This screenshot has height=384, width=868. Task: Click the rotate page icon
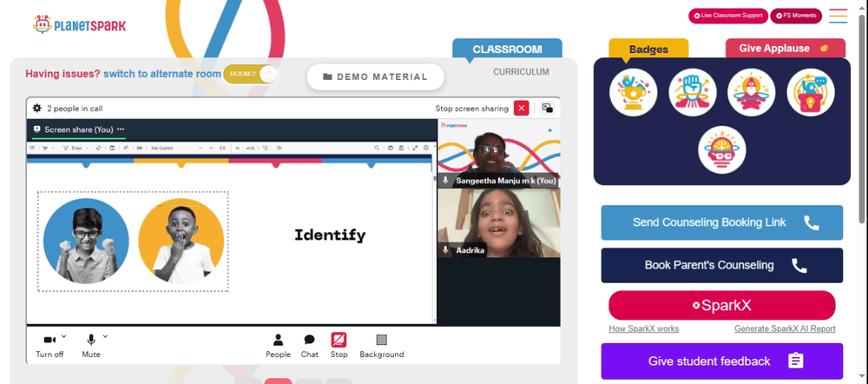tap(265, 148)
